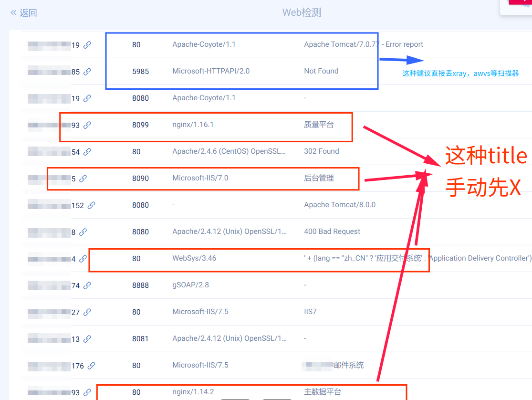Open link icon in nginx/1.14.2 主数据平台 row
The width and height of the screenshot is (532, 400).
point(87,392)
